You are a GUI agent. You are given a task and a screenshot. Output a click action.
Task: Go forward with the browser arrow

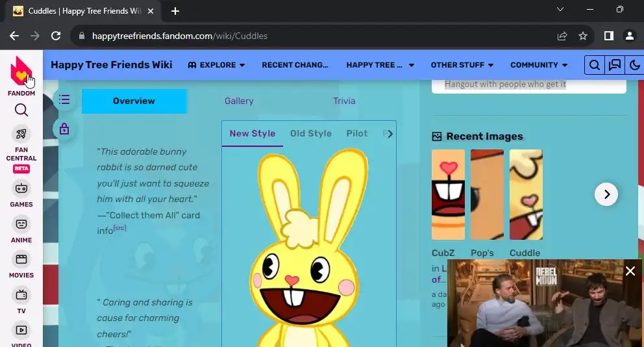(x=35, y=36)
